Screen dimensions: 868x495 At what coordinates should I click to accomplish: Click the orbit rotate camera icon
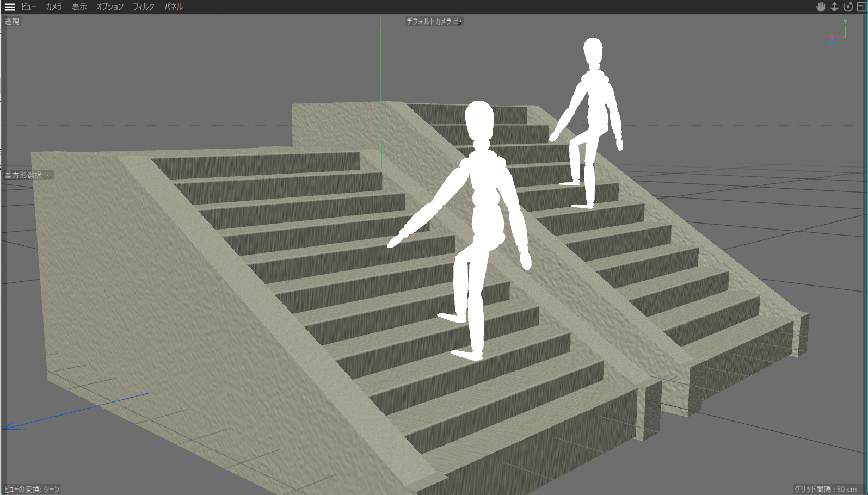[848, 7]
